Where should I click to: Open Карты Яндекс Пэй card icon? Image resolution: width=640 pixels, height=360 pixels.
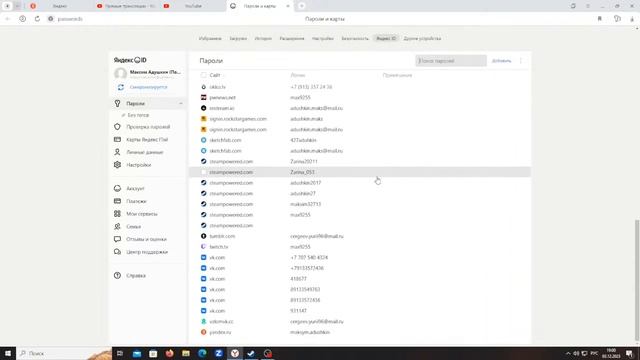(x=118, y=140)
